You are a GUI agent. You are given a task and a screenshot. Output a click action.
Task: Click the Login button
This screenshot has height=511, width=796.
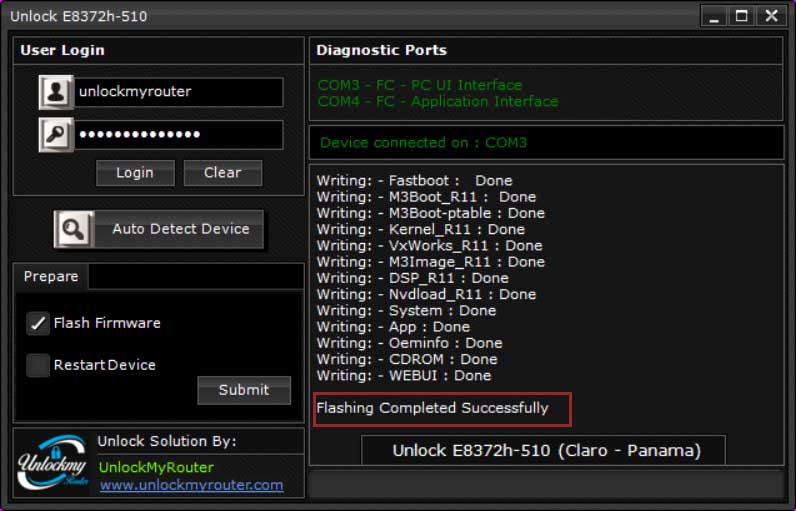coord(135,173)
